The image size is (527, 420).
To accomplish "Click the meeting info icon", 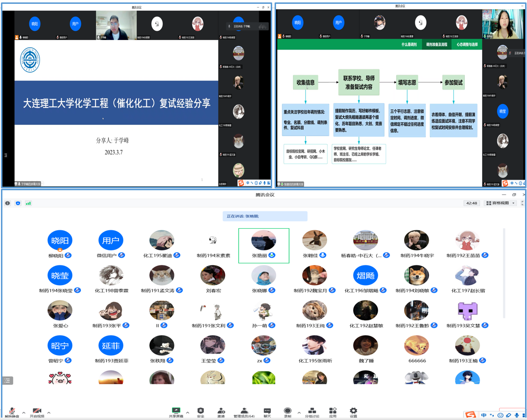I will tap(8, 203).
